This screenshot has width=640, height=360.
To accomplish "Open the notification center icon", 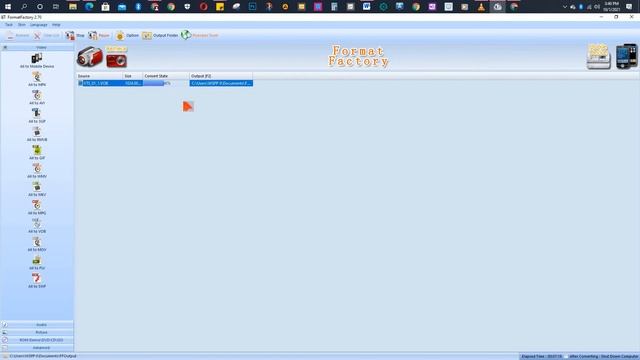I will 629,7.
